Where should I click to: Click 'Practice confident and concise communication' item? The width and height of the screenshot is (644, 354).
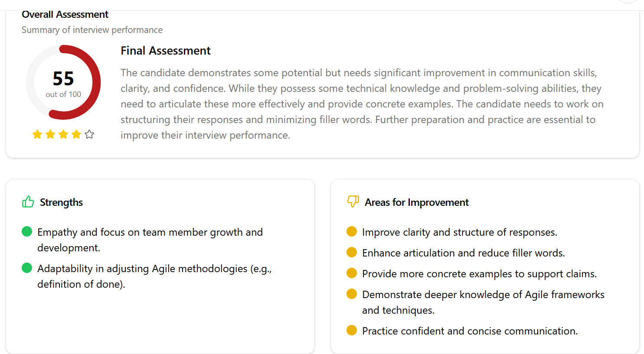point(470,331)
